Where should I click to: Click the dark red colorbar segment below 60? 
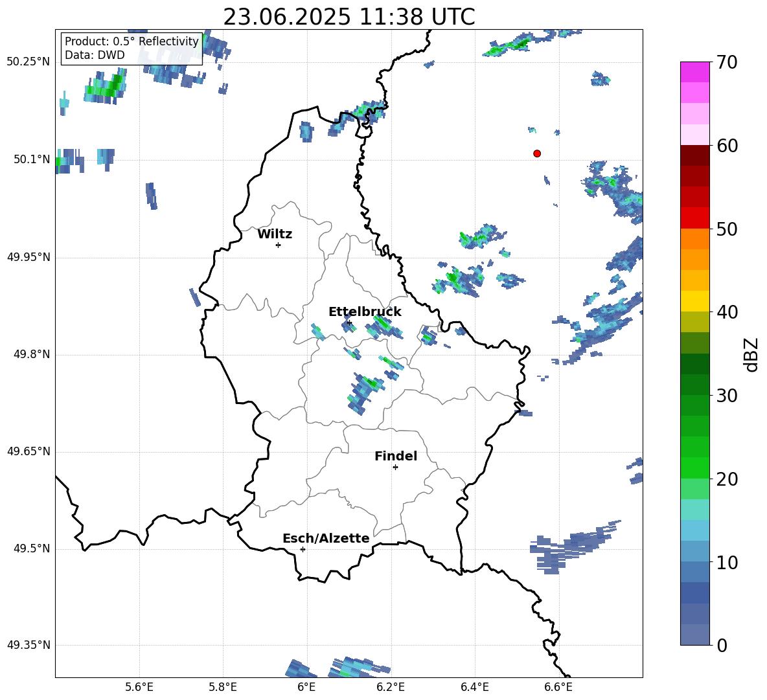(x=694, y=155)
